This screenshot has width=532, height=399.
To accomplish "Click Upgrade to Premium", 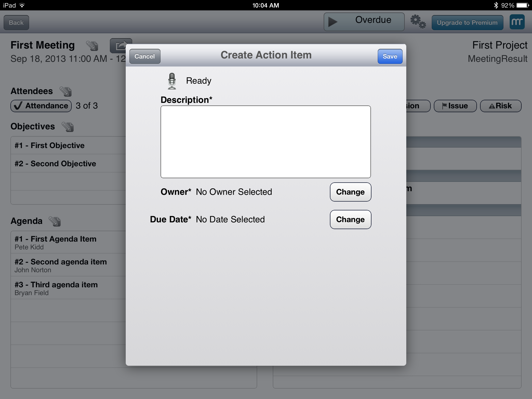I will point(467,23).
